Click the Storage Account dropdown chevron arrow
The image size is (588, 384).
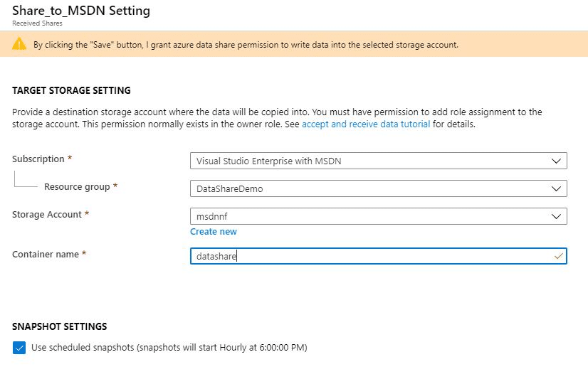(556, 217)
